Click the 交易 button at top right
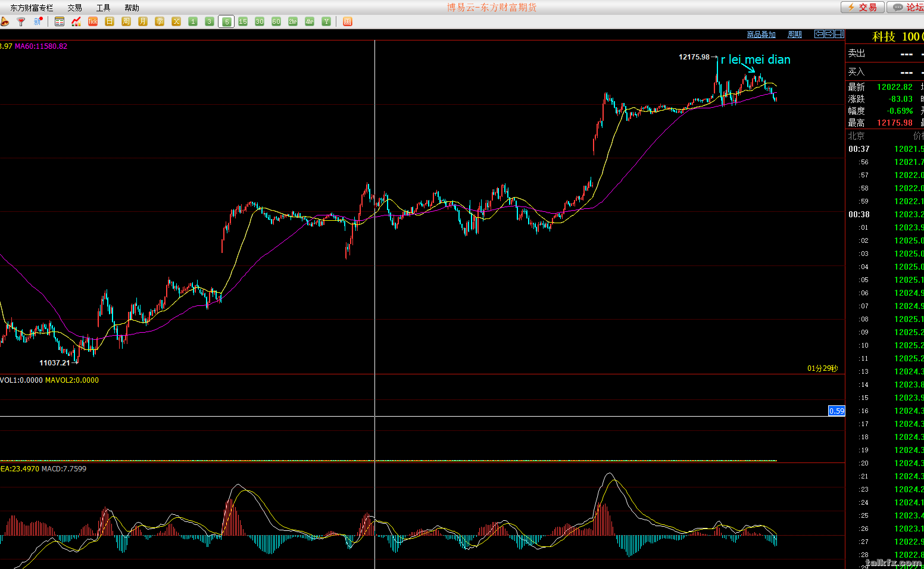924x569 pixels. pyautogui.click(x=862, y=7)
